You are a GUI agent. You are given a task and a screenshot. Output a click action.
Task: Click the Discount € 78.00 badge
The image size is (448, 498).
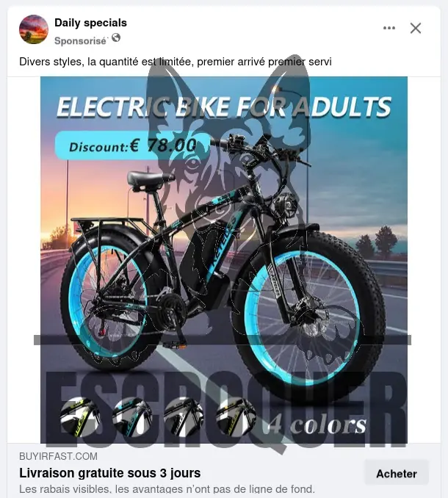pos(133,145)
